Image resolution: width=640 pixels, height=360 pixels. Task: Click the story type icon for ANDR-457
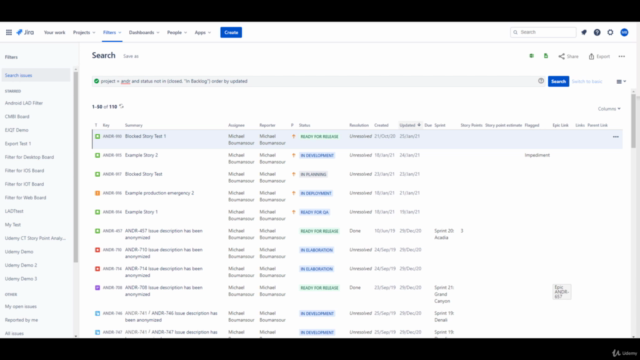coord(98,231)
